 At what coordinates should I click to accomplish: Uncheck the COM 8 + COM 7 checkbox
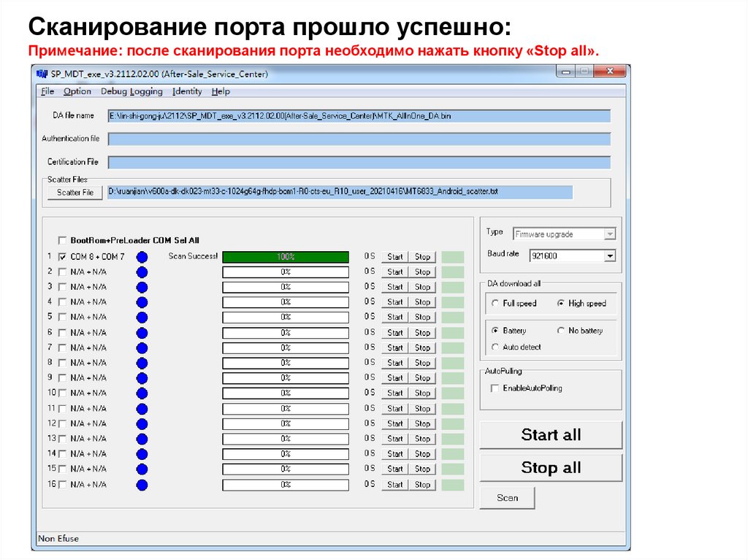point(62,256)
